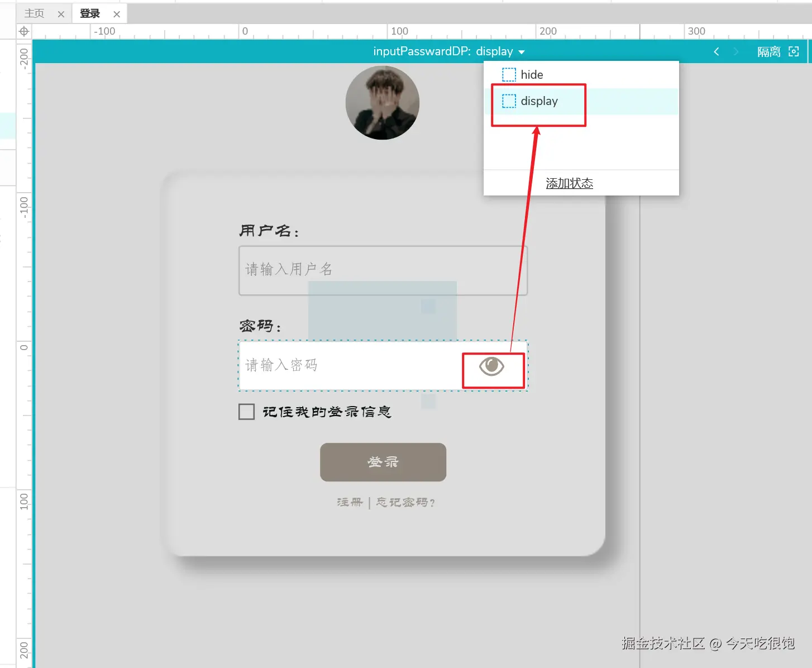Click the 忘记密码? link

[x=405, y=502]
